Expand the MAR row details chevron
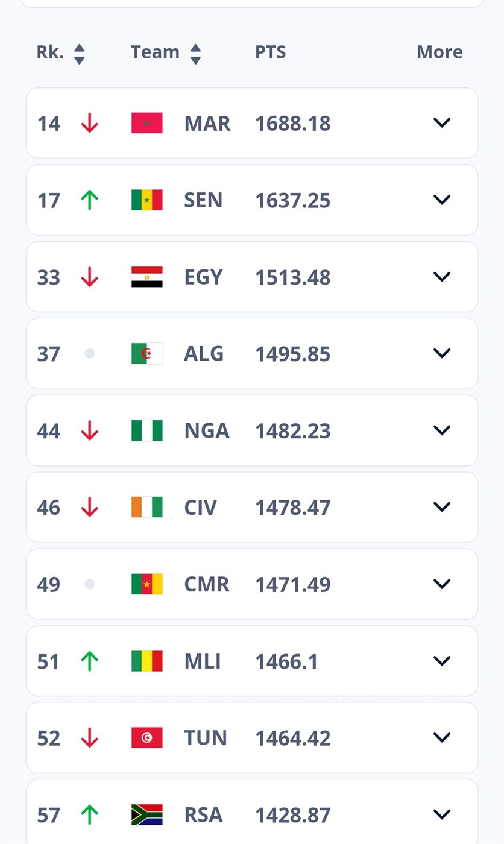Image resolution: width=504 pixels, height=844 pixels. click(x=442, y=123)
